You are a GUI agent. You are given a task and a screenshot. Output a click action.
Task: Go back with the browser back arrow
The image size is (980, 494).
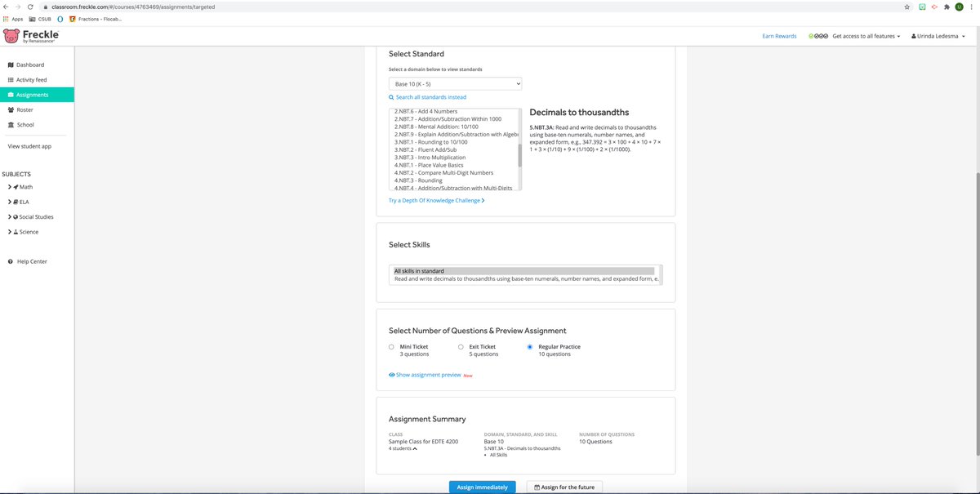(x=6, y=7)
